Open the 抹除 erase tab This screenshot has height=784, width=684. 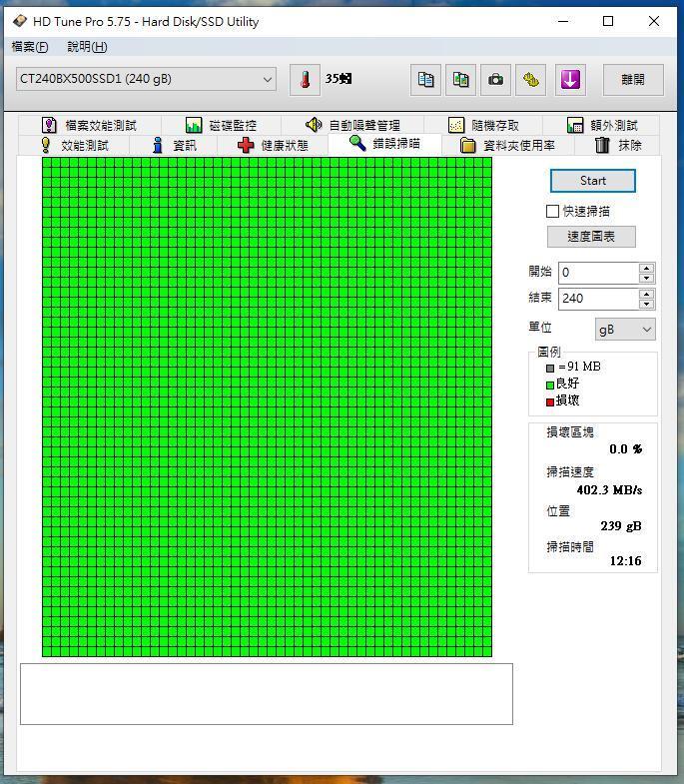(618, 146)
